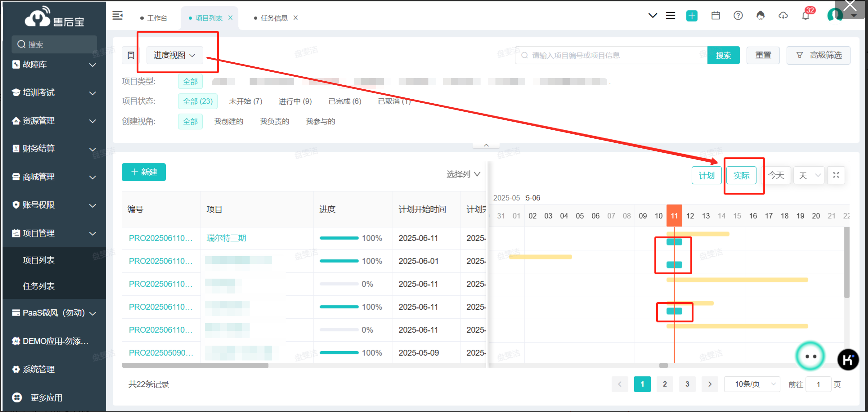Filter creation view by 我创建的
This screenshot has width=868, height=412.
[x=228, y=122]
